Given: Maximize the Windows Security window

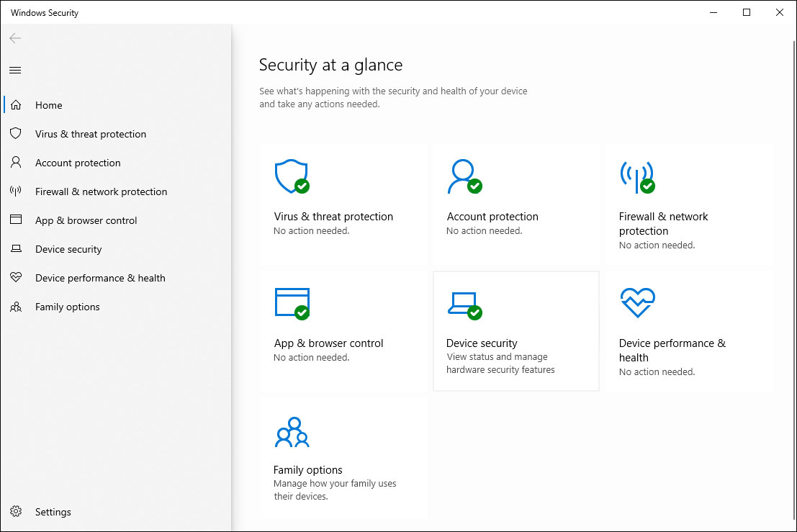Looking at the screenshot, I should (747, 12).
